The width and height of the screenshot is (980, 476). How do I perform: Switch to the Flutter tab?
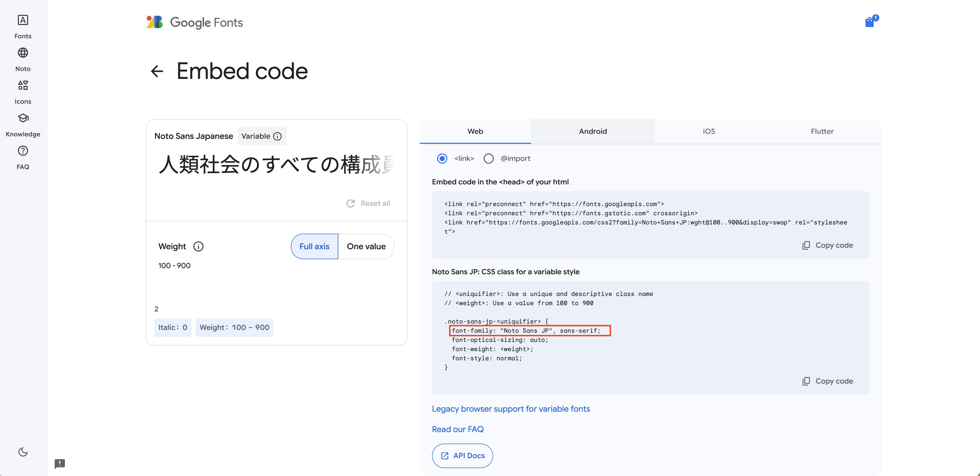pyautogui.click(x=822, y=131)
